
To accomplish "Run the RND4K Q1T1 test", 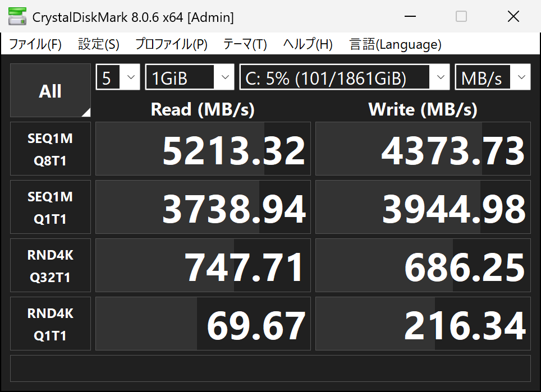I will (51, 324).
